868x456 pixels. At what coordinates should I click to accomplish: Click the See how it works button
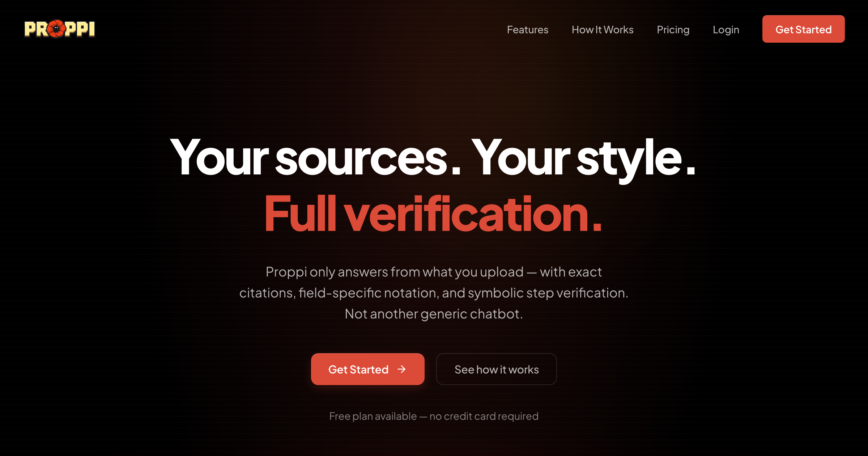[x=496, y=369]
